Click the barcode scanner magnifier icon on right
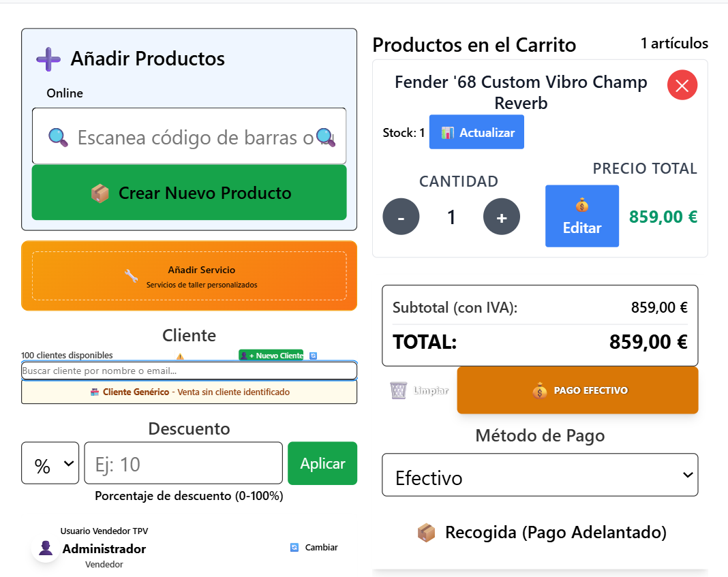This screenshot has width=728, height=577. pyautogui.click(x=326, y=137)
